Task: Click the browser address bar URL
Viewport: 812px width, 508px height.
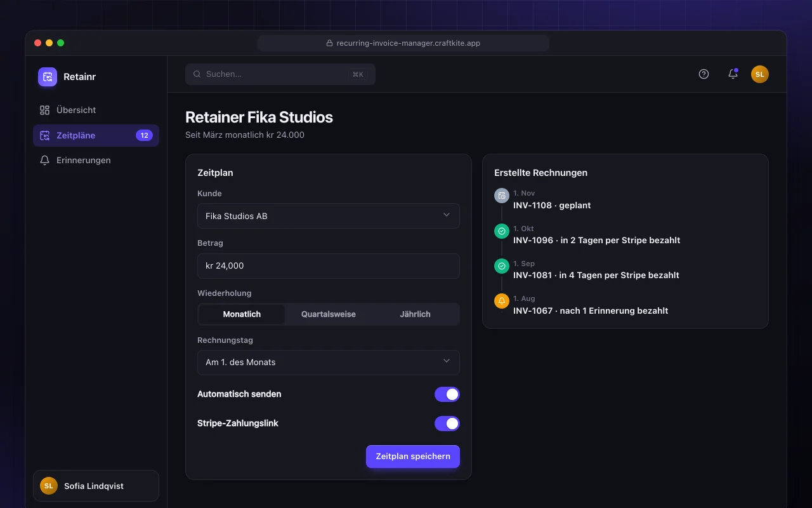Action: point(403,43)
